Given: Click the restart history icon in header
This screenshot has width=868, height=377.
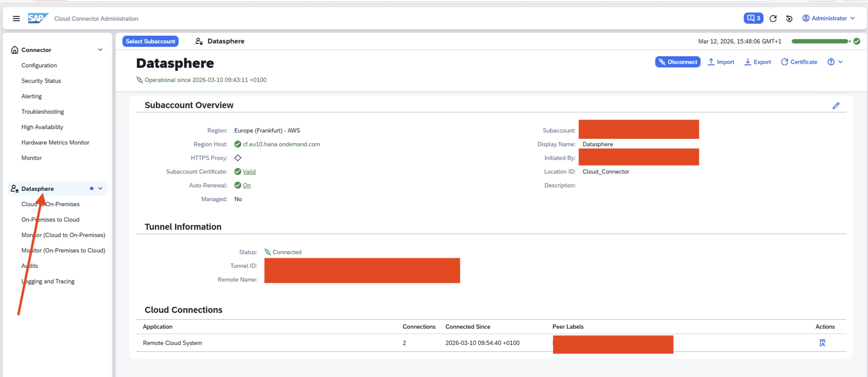Looking at the screenshot, I should pos(789,18).
